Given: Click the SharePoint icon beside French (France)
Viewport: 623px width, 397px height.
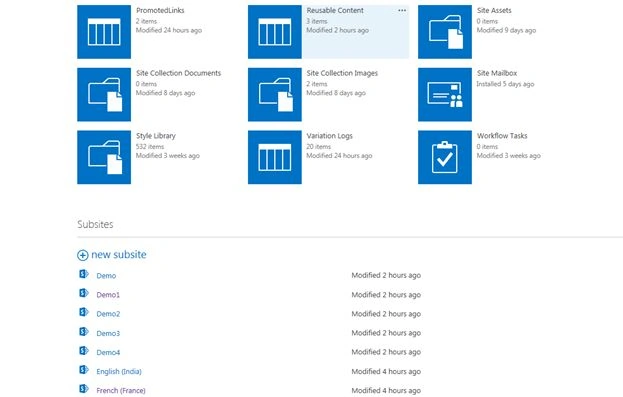Looking at the screenshot, I should pos(83,389).
